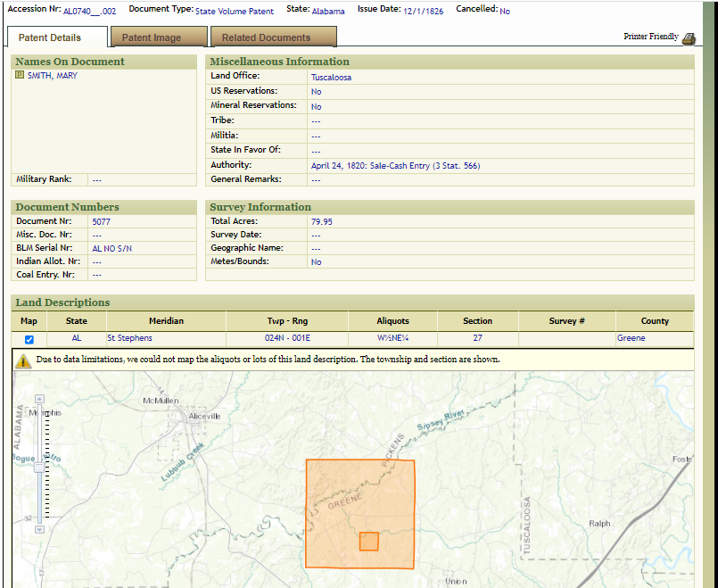Click the yellow warning icon above map

coord(24,360)
